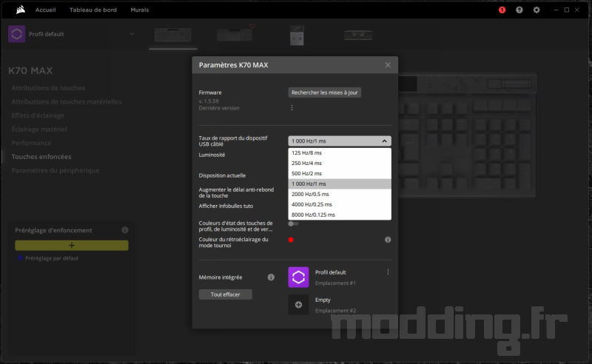The image size is (592, 364).
Task: Close the Paramètres K70 MAX dialog
Action: pos(388,65)
